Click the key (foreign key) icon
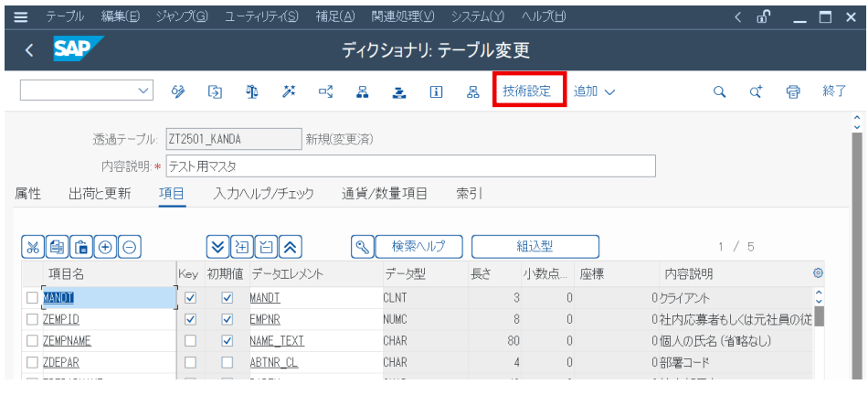The width and height of the screenshot is (868, 395). tap(363, 247)
